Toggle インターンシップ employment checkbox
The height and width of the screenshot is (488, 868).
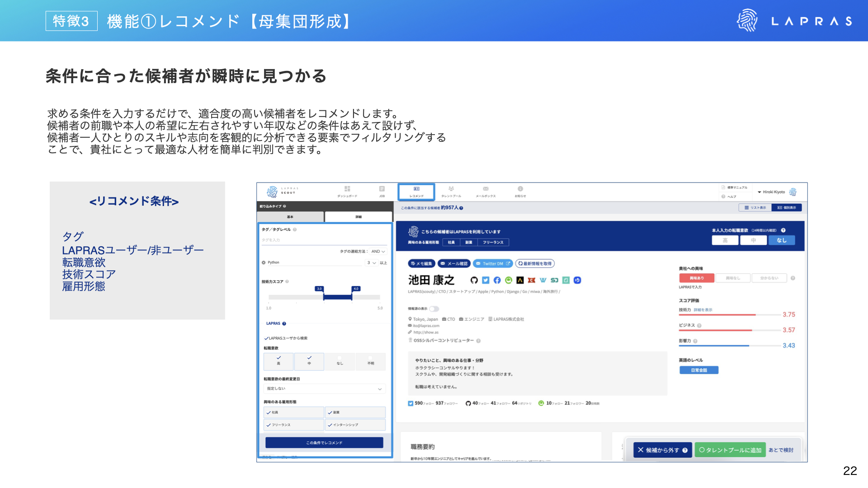(x=355, y=425)
